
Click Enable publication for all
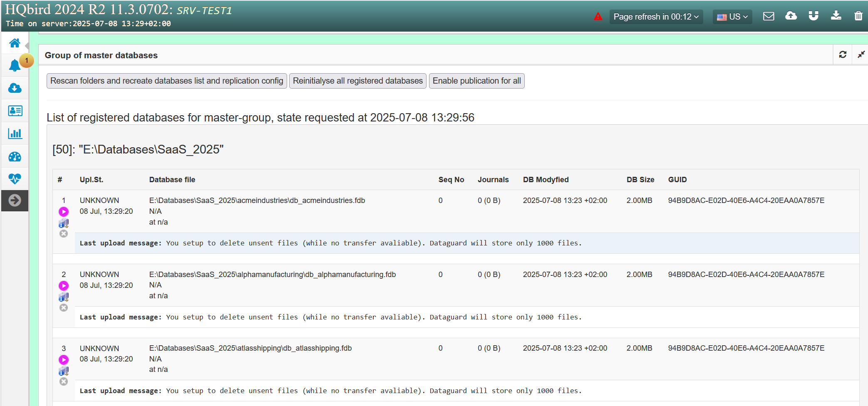click(x=476, y=81)
